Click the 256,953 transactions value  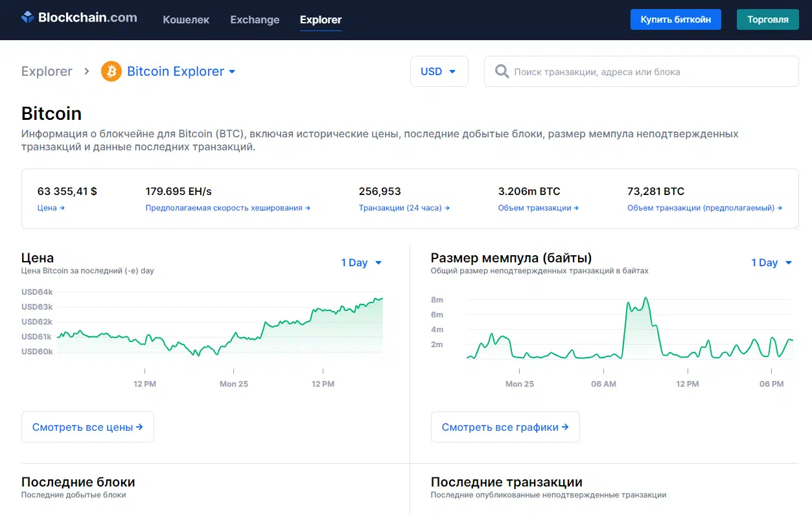click(x=380, y=191)
